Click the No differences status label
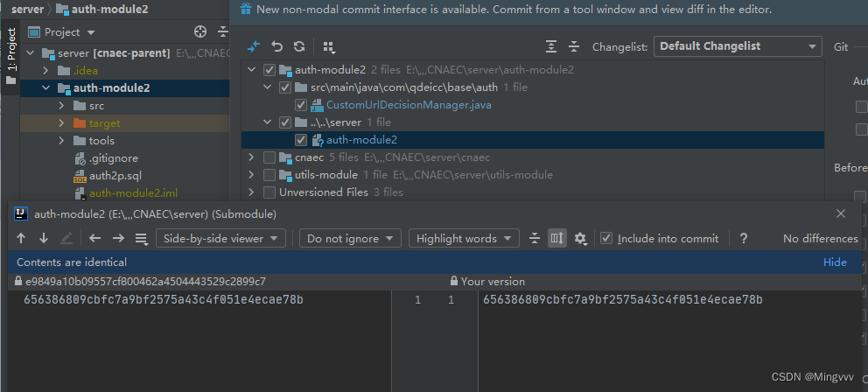Screen dimensions: 868x392 tap(821, 239)
